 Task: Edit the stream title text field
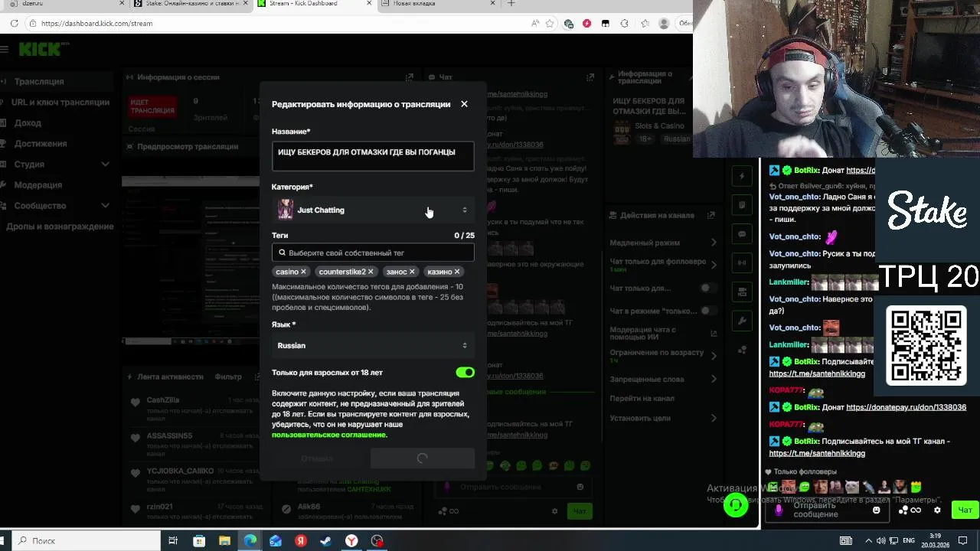tap(373, 155)
